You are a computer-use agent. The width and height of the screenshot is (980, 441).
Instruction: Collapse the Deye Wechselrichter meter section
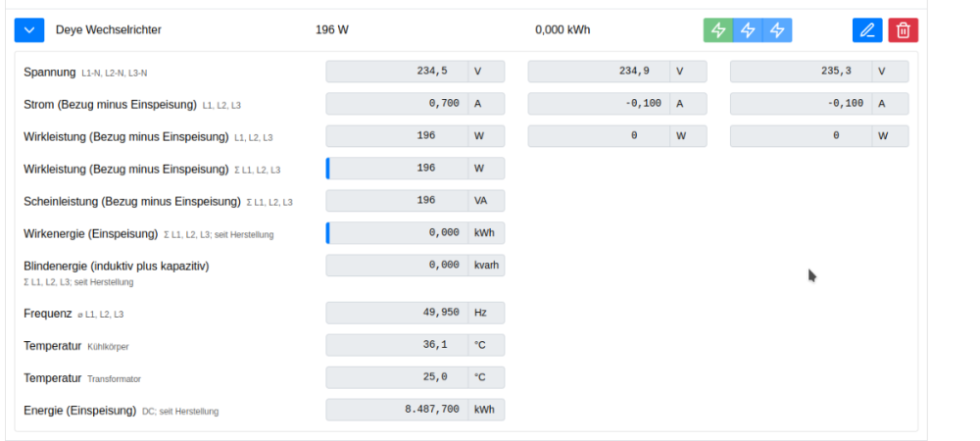29,30
